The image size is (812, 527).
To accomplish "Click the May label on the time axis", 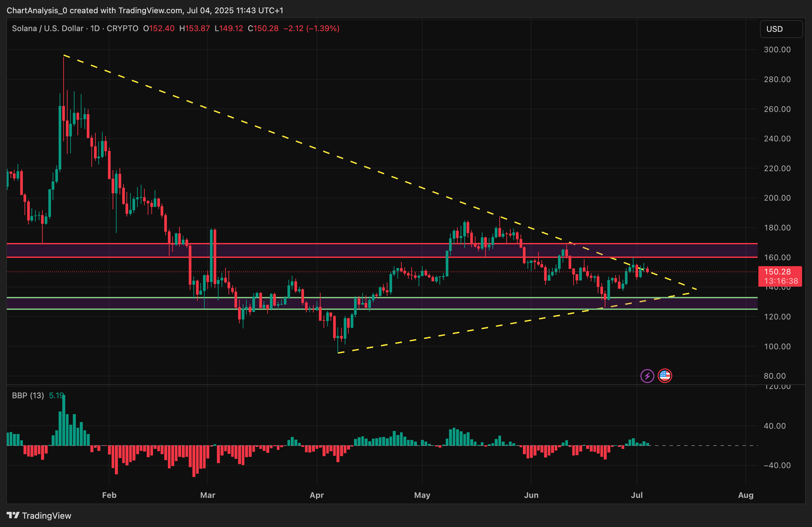I will point(422,495).
